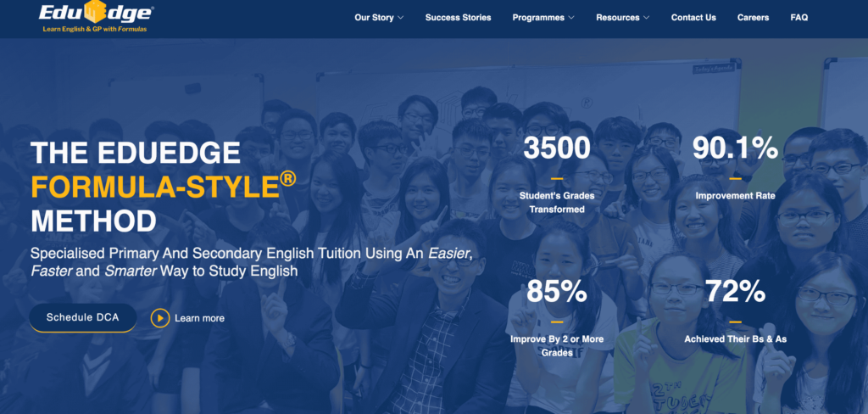Click the tagline Learn English & GP with Formulas

(95, 29)
